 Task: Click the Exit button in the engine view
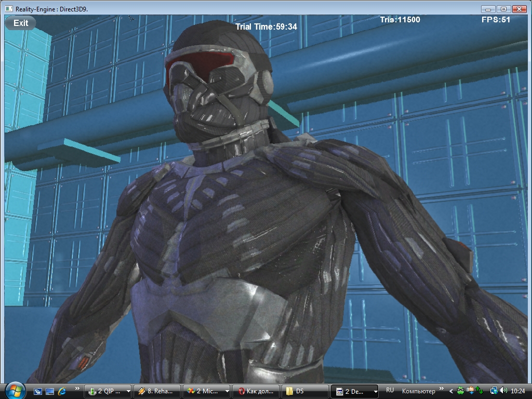(x=21, y=23)
